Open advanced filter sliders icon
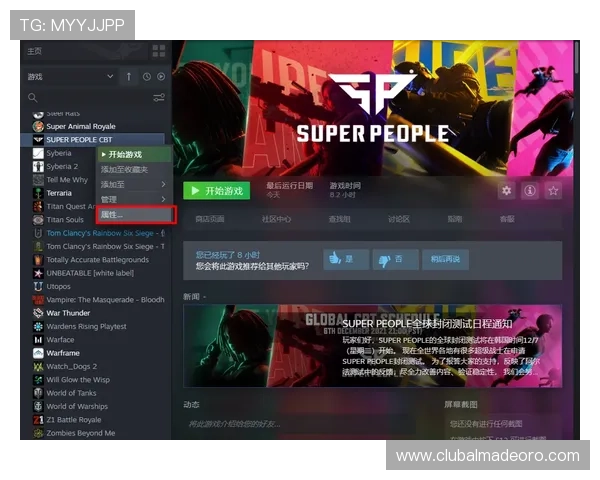The height and width of the screenshot is (480, 600). (x=158, y=98)
